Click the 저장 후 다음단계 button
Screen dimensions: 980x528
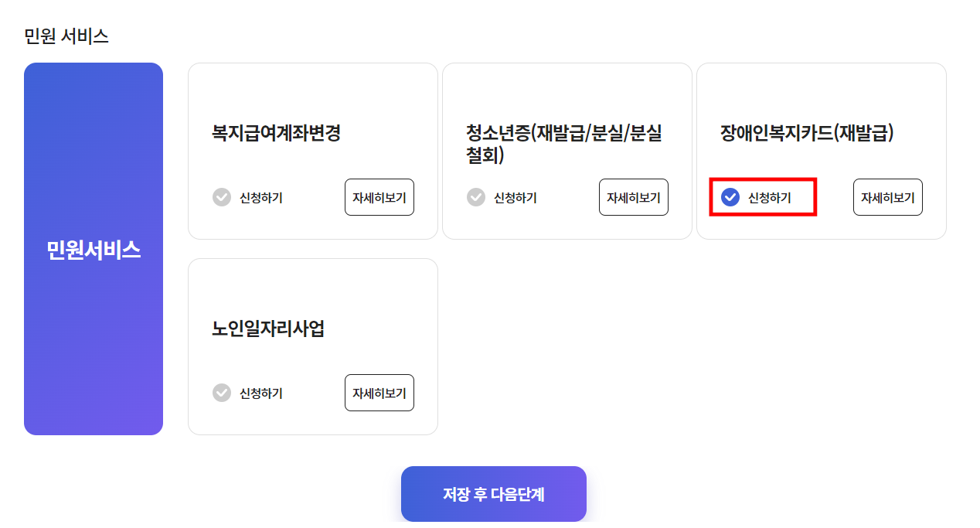pyautogui.click(x=493, y=493)
